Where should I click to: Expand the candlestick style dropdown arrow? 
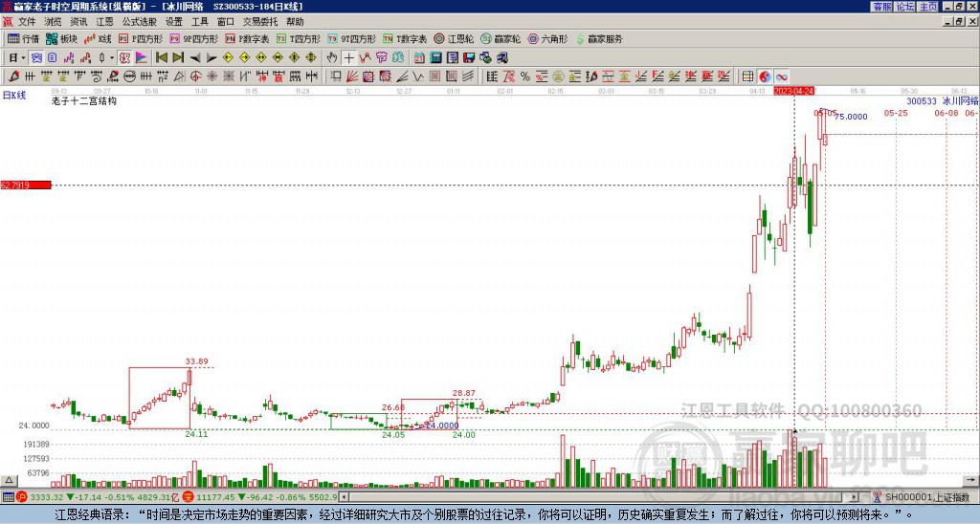[112, 58]
